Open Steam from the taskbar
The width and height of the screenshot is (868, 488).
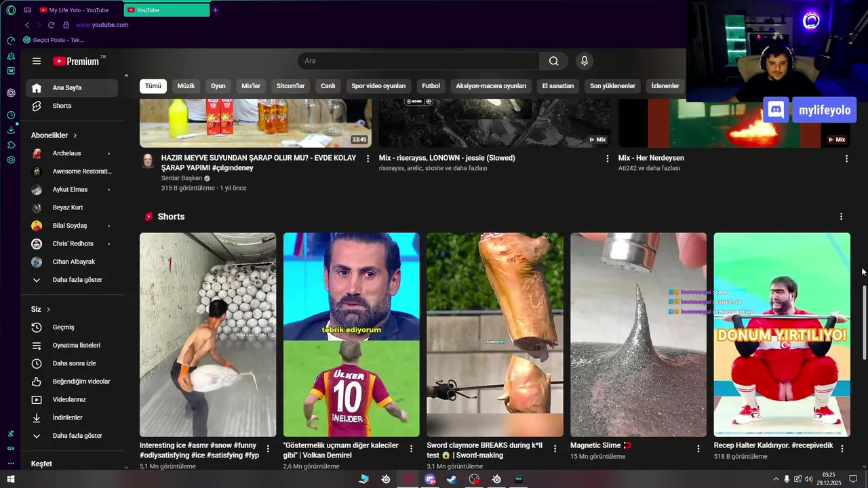pos(452,479)
